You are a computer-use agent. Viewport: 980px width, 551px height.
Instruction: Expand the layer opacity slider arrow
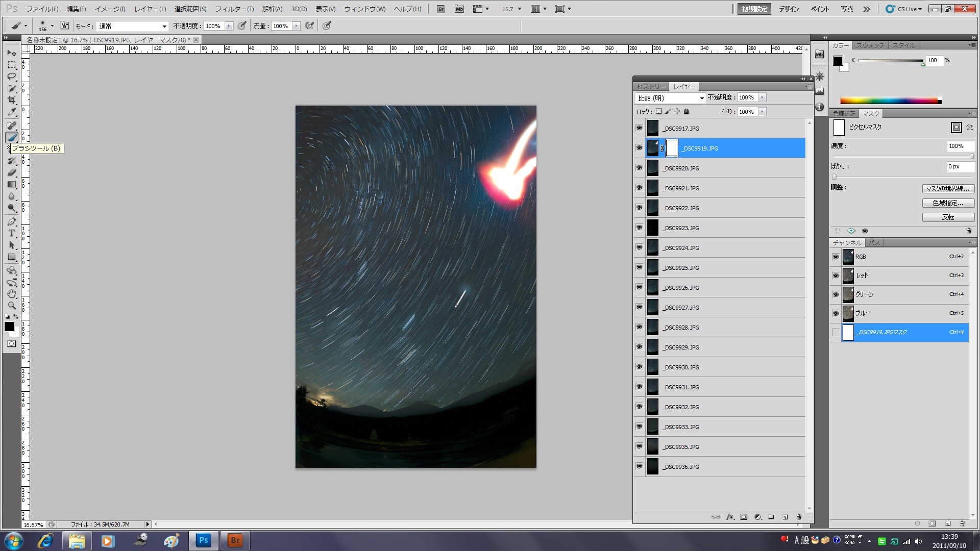(x=762, y=97)
